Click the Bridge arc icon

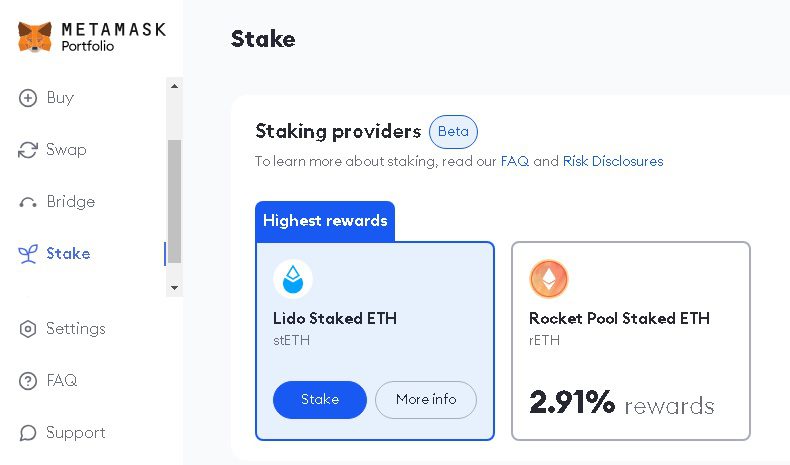click(28, 203)
